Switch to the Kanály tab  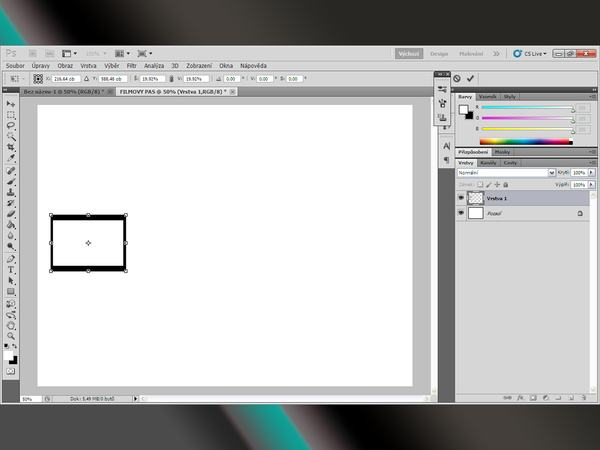489,162
